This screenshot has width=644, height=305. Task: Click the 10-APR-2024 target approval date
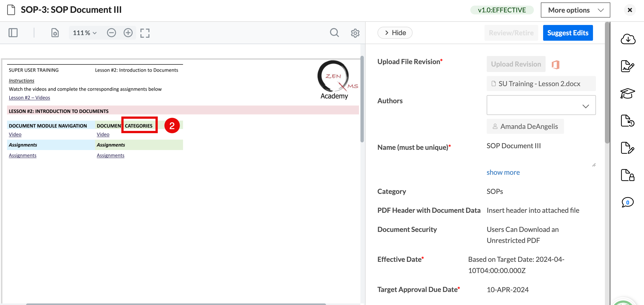pos(508,289)
